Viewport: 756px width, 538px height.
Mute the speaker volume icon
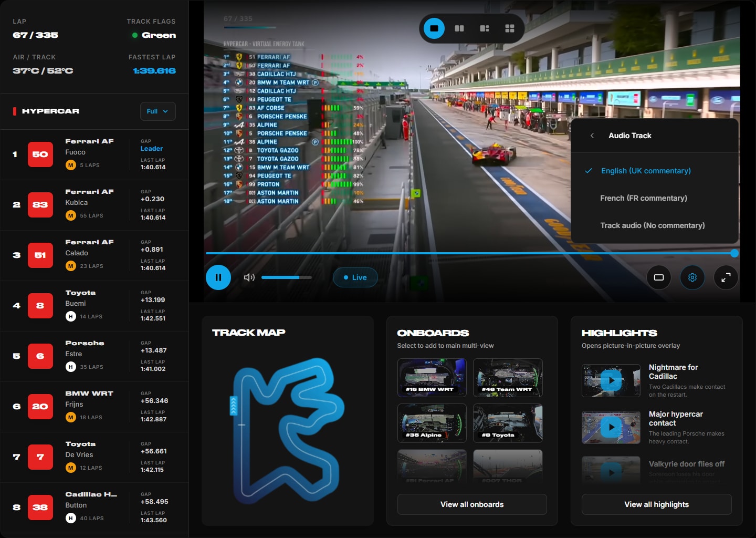point(249,277)
